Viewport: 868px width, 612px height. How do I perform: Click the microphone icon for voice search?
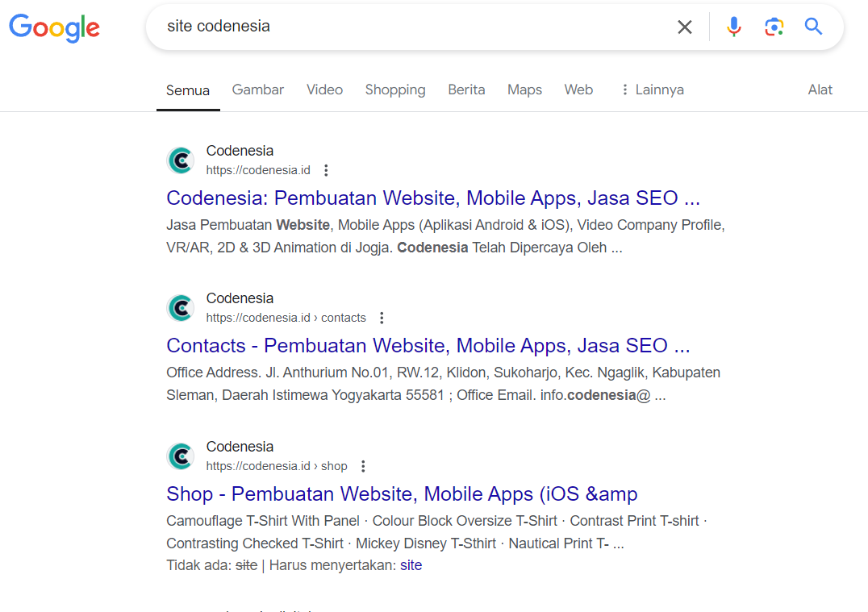pyautogui.click(x=733, y=27)
